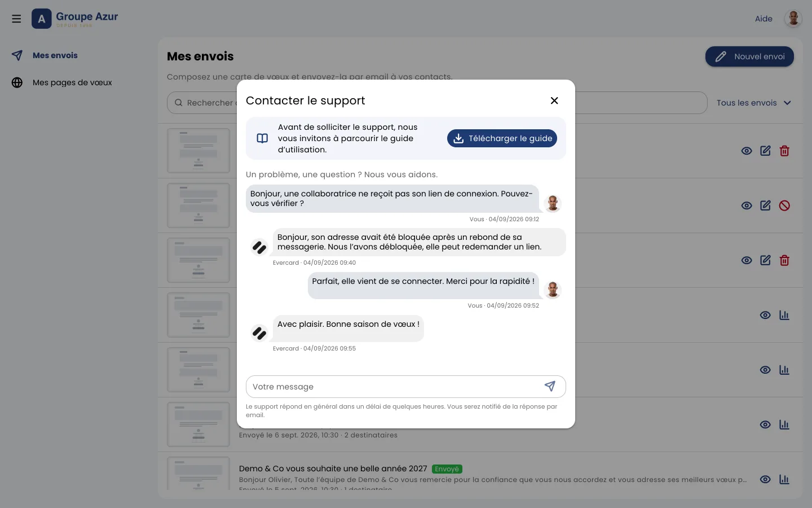Edit the first envoi with pencil icon
Viewport: 812px width, 508px height.
(765, 151)
